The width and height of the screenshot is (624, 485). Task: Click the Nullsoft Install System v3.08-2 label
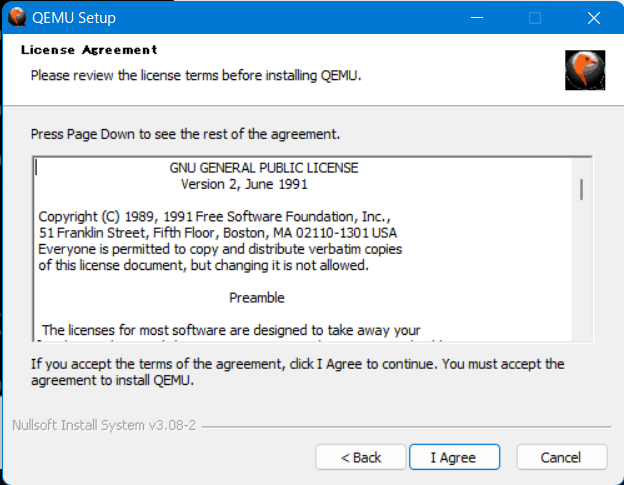[103, 425]
